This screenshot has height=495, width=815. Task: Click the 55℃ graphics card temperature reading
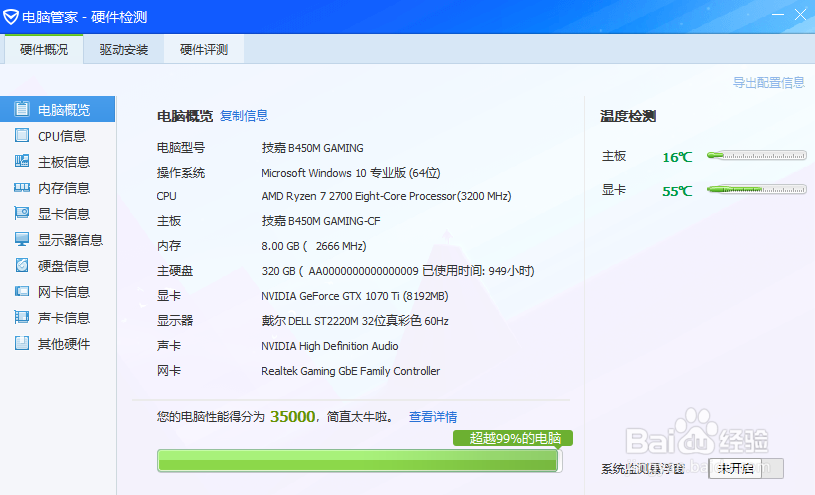pos(677,191)
